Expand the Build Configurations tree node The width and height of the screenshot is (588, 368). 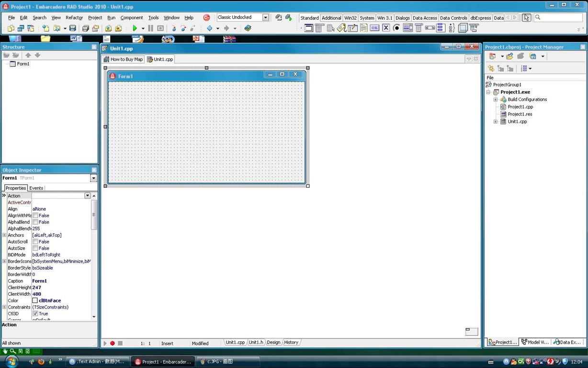tap(496, 100)
